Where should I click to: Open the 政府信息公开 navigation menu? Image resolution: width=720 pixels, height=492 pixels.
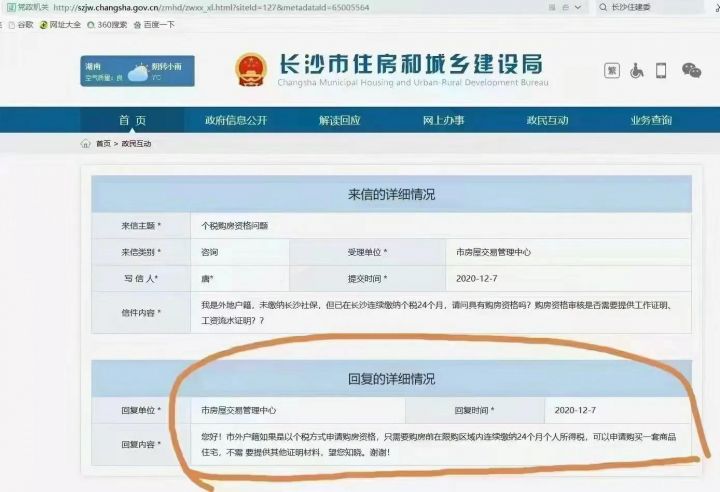click(x=236, y=121)
